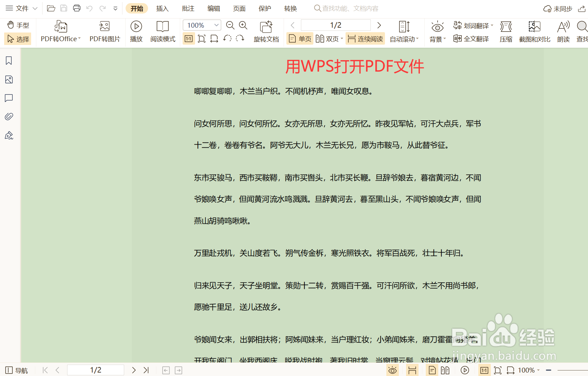
Task: Toggle eye protection mode in status bar
Action: click(x=393, y=370)
